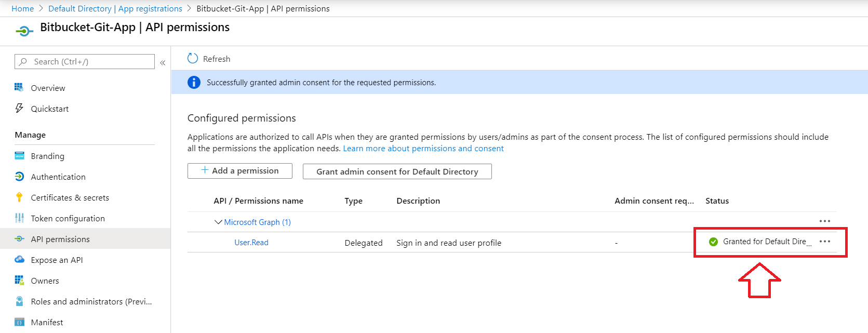Click the info icon in the notification banner

pyautogui.click(x=194, y=82)
